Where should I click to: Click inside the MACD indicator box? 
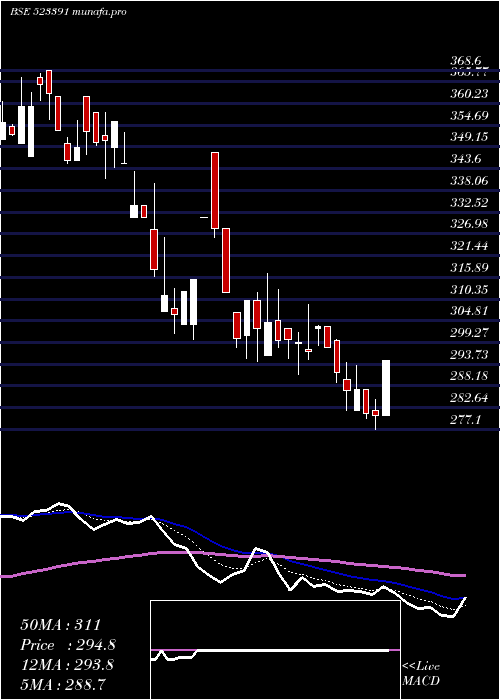click(x=275, y=650)
